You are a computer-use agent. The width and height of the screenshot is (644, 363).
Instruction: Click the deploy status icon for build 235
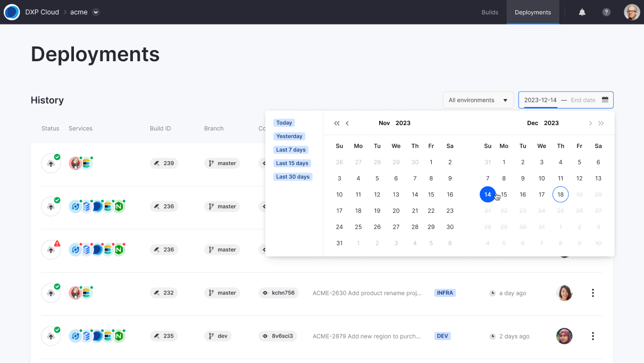[51, 336]
